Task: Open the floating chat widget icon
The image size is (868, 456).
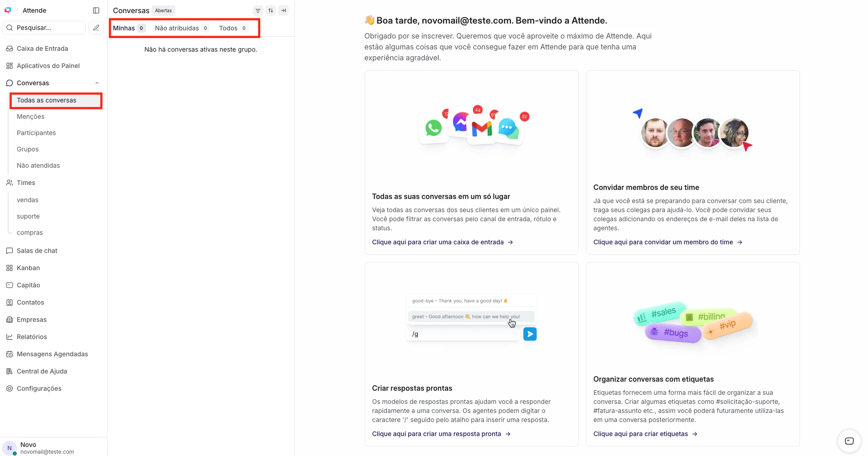Action: 849,441
